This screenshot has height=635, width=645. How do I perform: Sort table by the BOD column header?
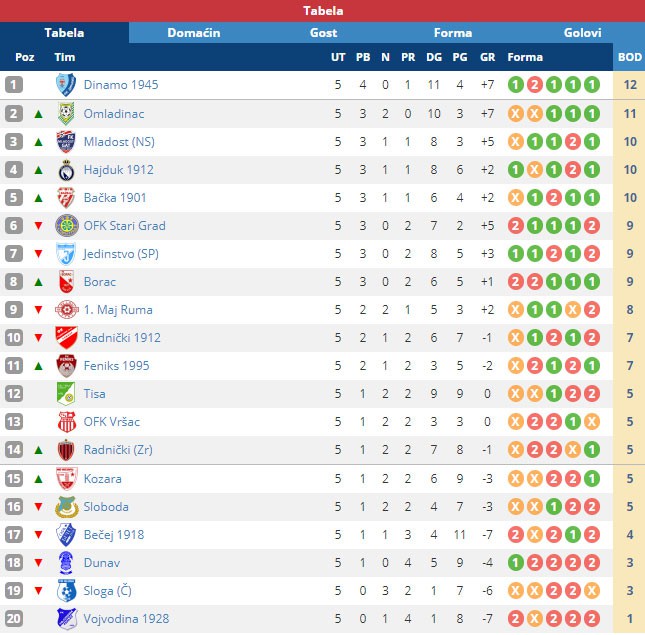pyautogui.click(x=630, y=57)
